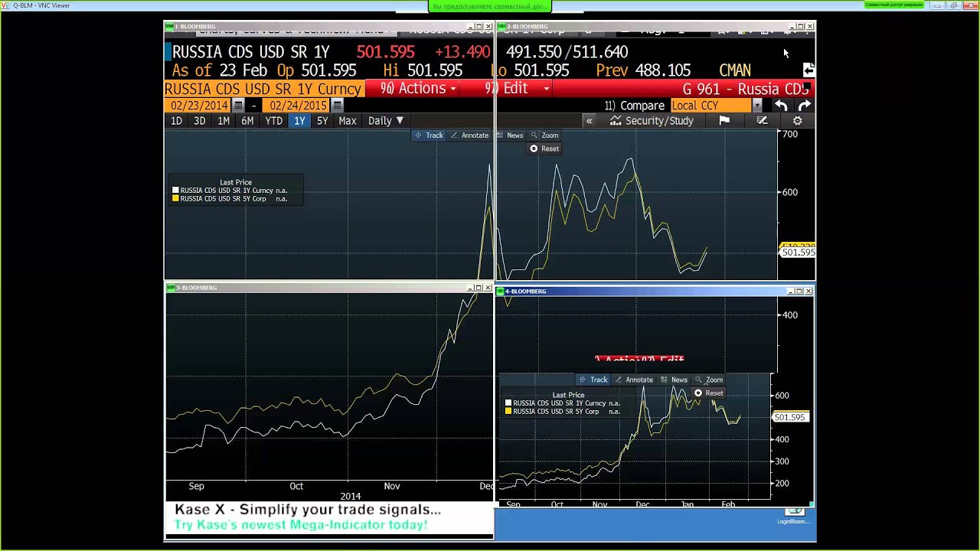
Task: Click the undo arrow icon
Action: pyautogui.click(x=780, y=106)
